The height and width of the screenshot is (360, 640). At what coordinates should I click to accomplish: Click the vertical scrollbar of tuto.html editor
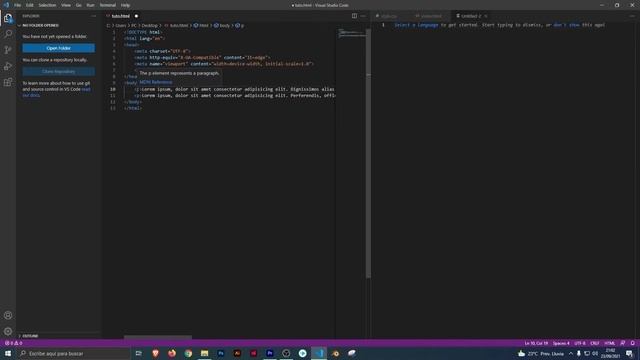pos(368,153)
